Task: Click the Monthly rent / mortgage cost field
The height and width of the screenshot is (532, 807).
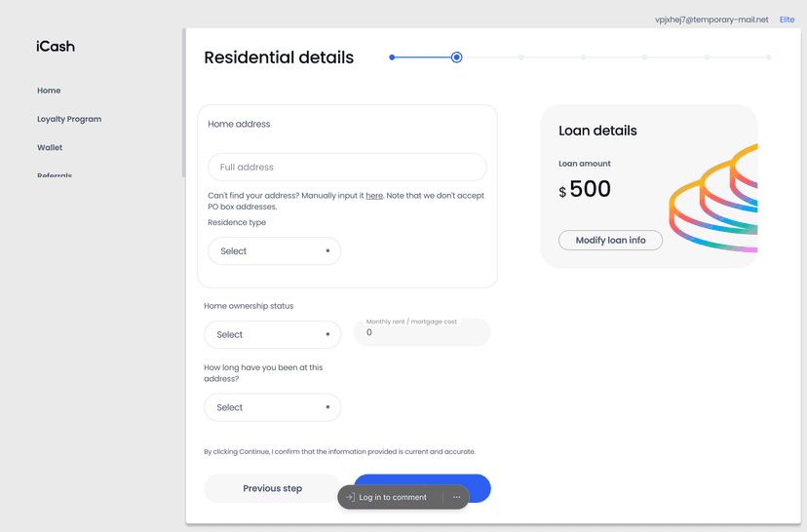Action: 422,332
